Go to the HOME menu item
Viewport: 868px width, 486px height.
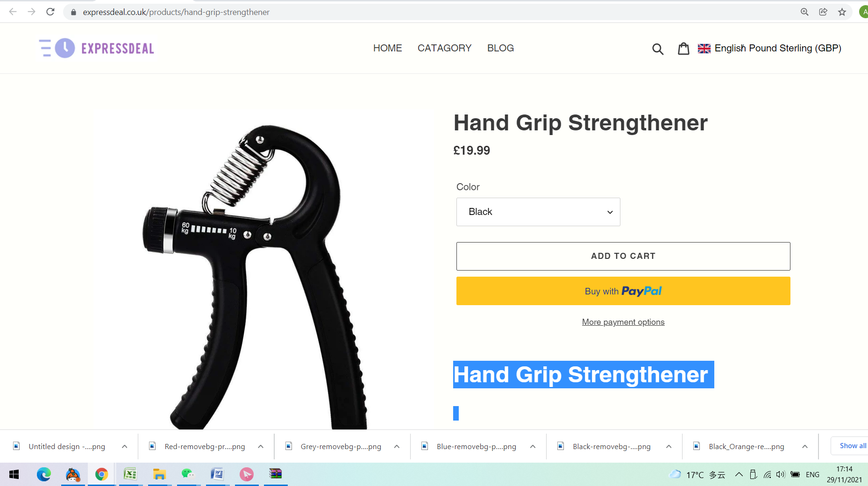tap(388, 48)
